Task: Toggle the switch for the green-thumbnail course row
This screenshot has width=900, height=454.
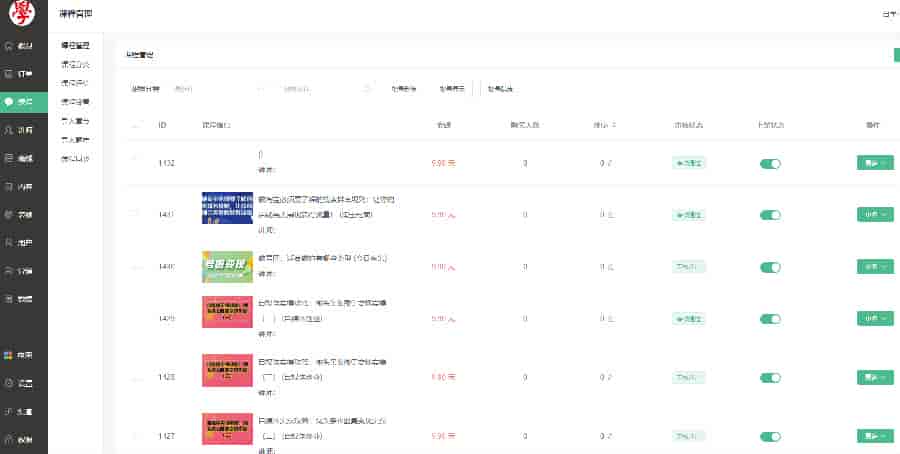Action: 769,267
